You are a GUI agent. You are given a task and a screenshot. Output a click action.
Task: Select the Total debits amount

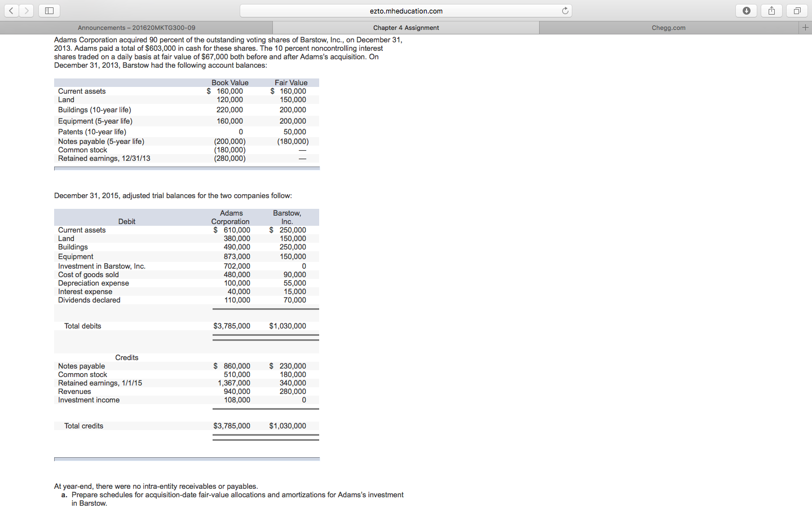(x=232, y=326)
